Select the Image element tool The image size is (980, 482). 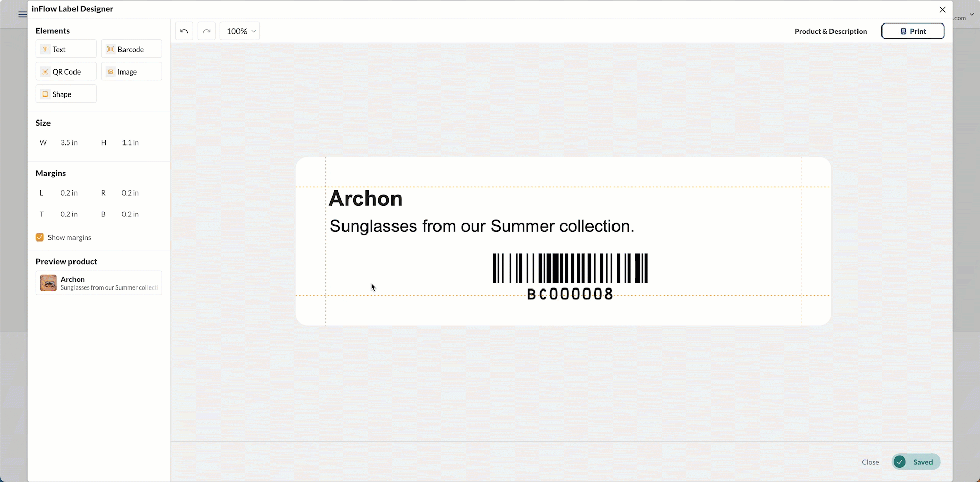click(131, 71)
